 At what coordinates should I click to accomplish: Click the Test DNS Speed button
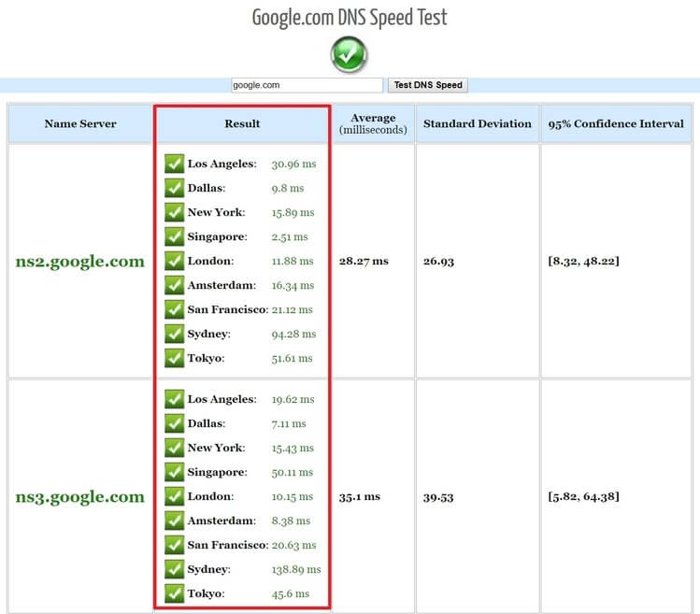pyautogui.click(x=428, y=85)
